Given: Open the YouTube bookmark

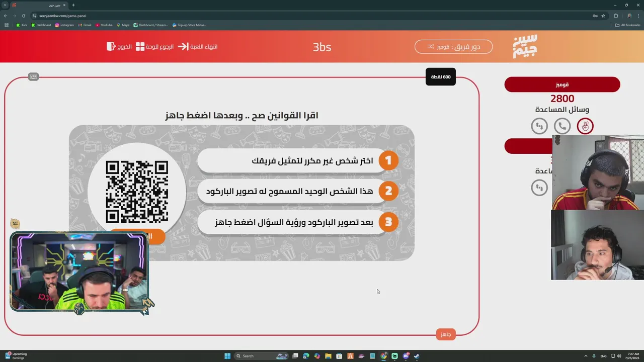Looking at the screenshot, I should (104, 25).
